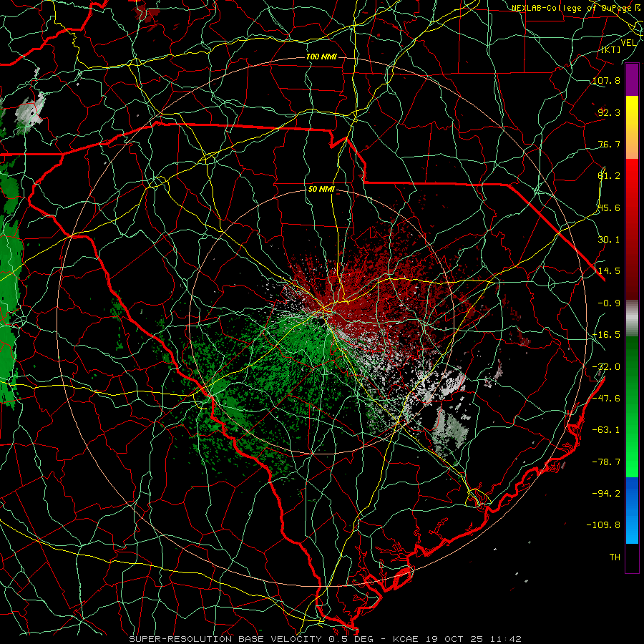644x644 pixels.
Task: Click the 100 NMI range ring label
Action: pyautogui.click(x=321, y=57)
